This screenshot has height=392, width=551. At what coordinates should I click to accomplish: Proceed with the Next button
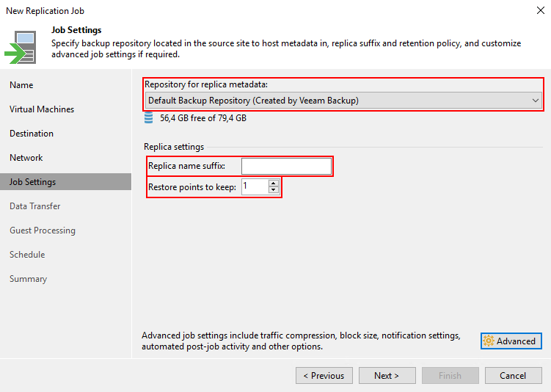pyautogui.click(x=387, y=375)
